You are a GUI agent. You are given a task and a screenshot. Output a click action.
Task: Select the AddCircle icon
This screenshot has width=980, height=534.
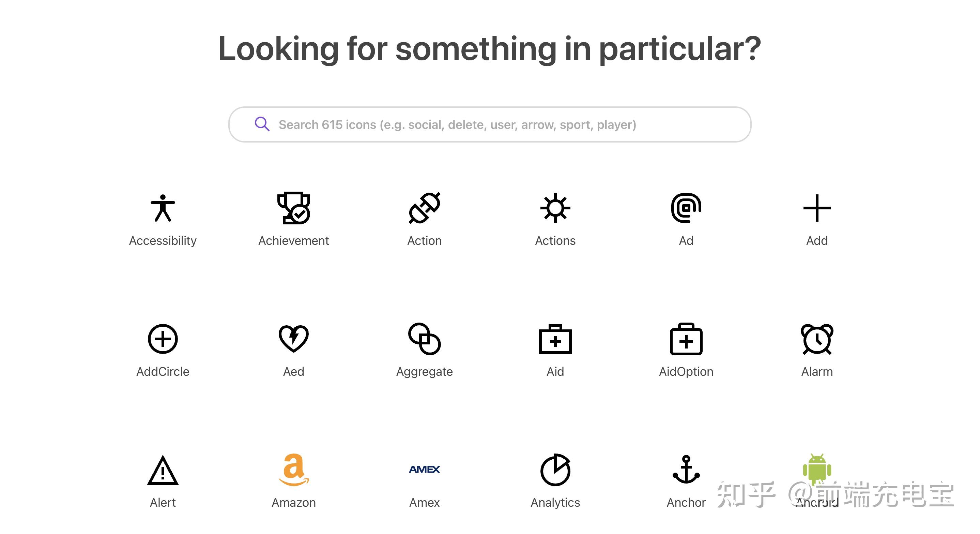click(163, 339)
